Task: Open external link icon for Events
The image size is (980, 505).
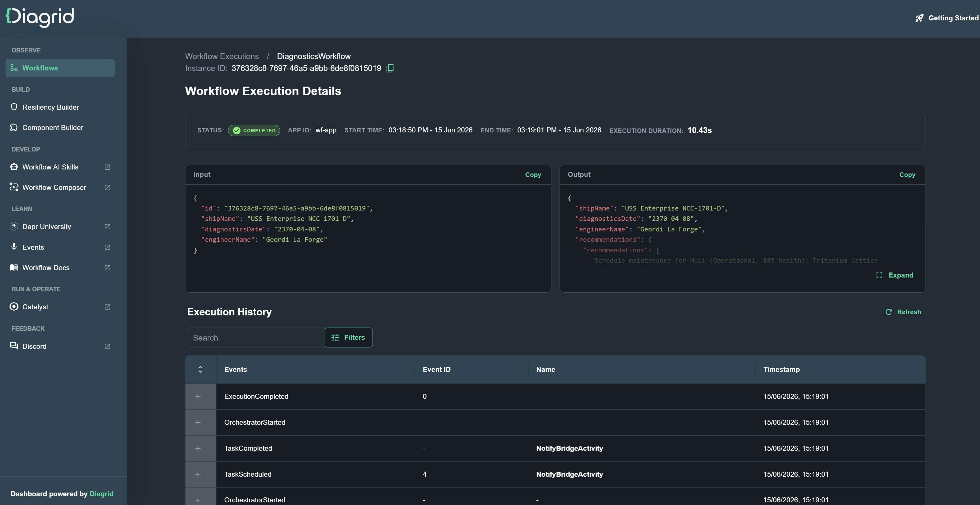Action: pos(107,247)
